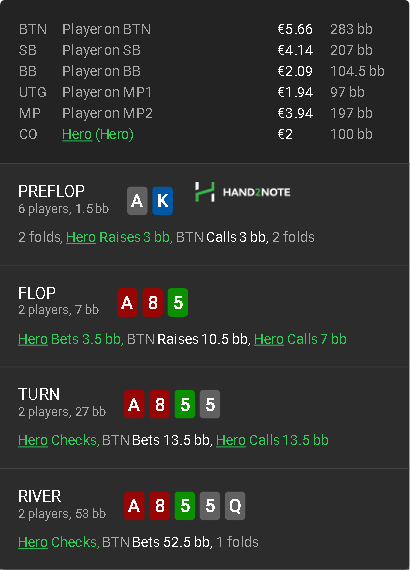Click Hero link in preflop action line

[81, 237]
